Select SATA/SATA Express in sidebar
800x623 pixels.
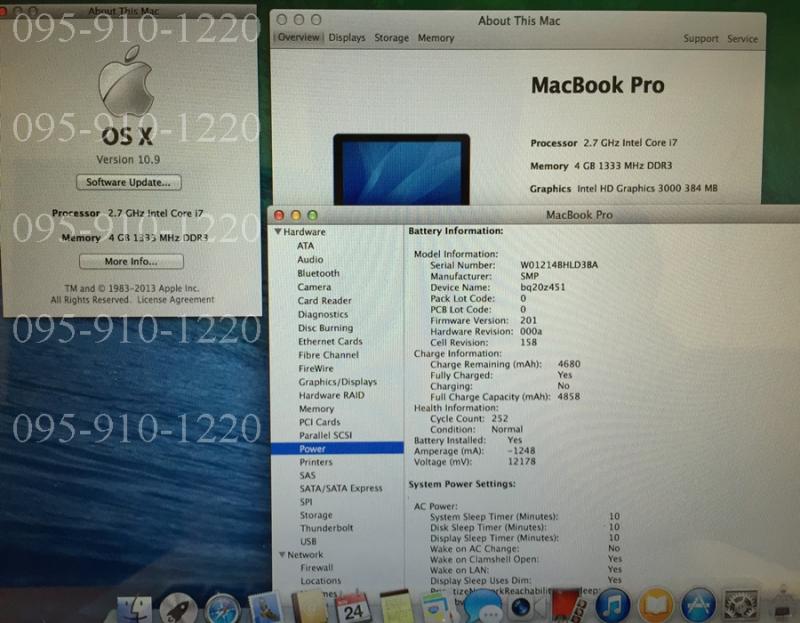pos(341,488)
